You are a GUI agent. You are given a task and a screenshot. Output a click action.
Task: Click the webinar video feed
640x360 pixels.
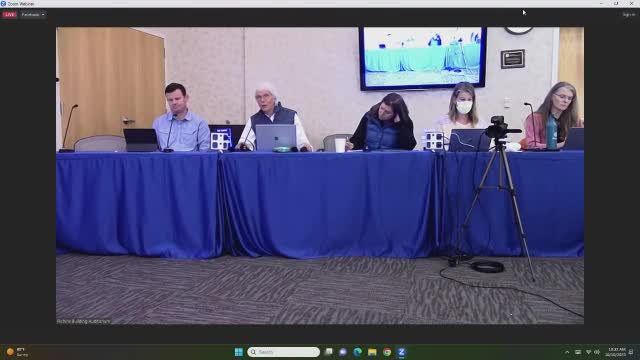click(x=320, y=176)
